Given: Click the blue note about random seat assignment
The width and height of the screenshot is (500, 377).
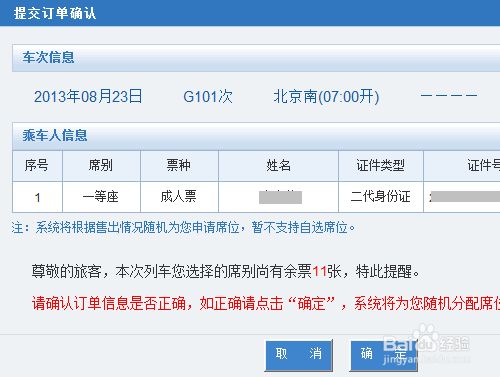Looking at the screenshot, I should [183, 228].
